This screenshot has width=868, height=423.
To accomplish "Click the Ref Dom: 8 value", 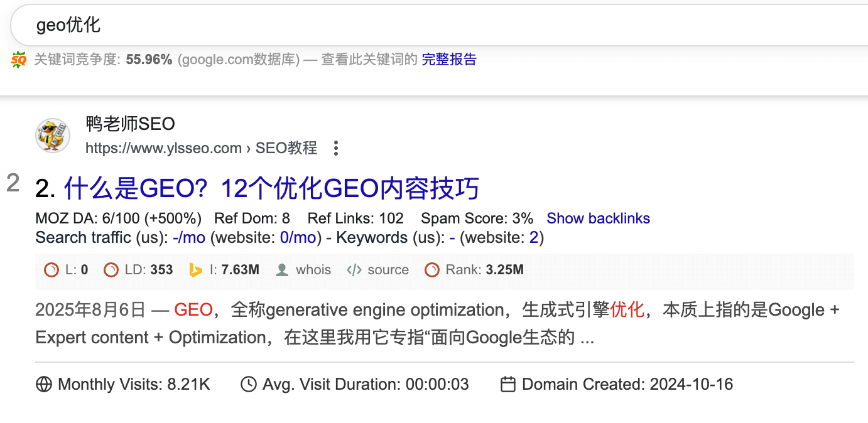I will [x=252, y=218].
